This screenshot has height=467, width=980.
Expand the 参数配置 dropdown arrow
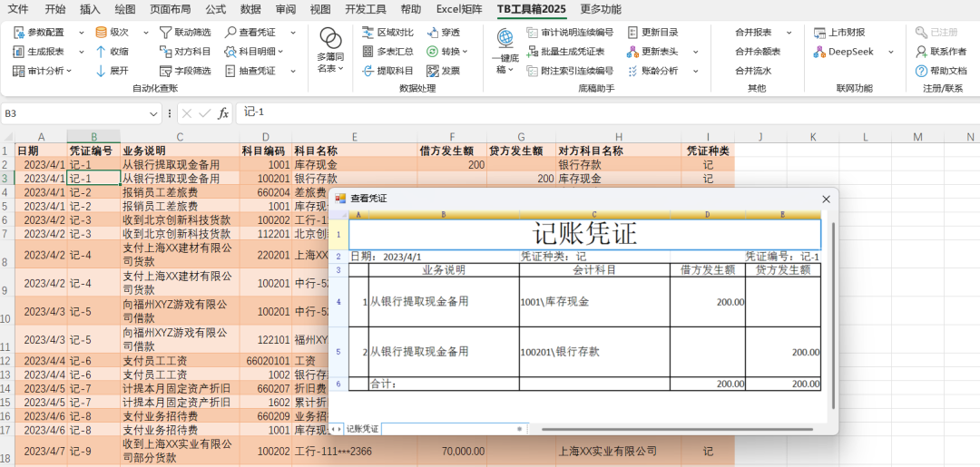point(82,33)
